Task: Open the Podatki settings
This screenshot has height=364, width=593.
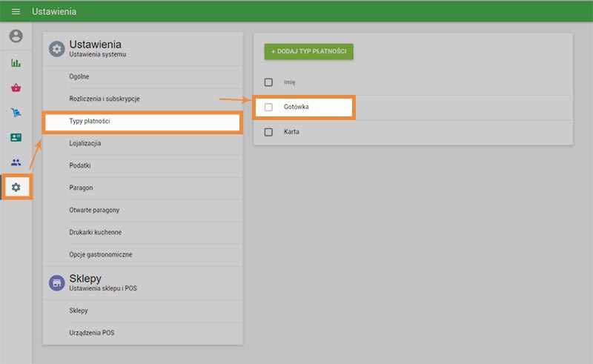Action: click(x=80, y=165)
